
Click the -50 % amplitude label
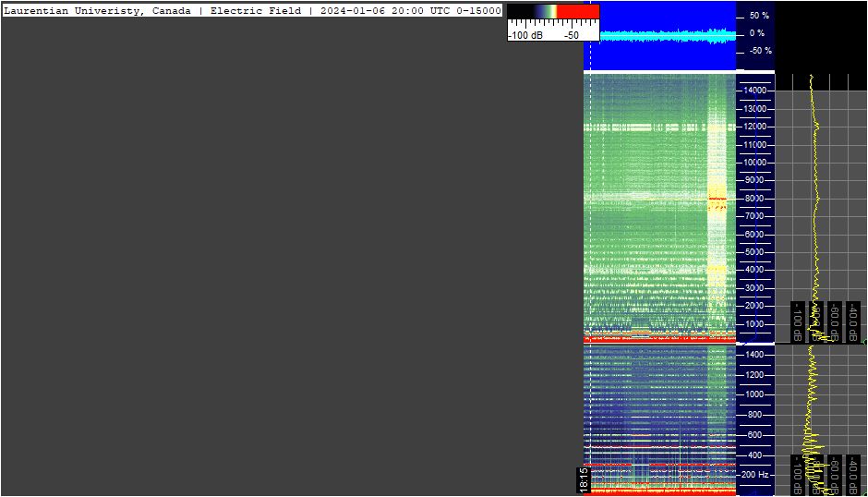[761, 51]
